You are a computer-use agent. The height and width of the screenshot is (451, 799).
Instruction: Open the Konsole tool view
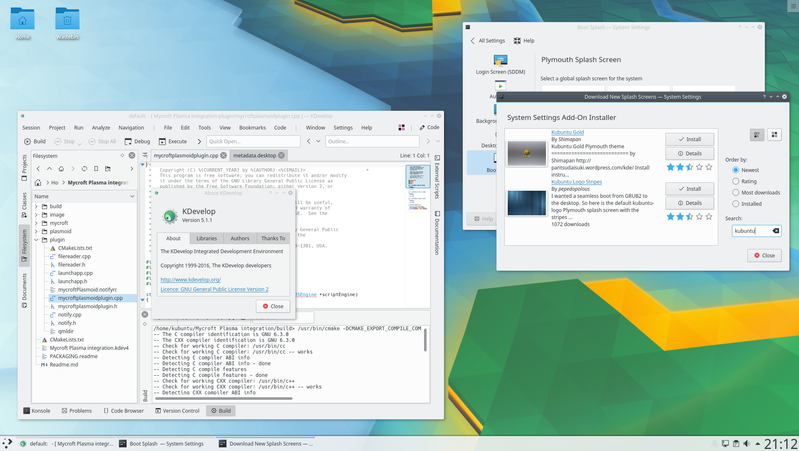coord(36,411)
